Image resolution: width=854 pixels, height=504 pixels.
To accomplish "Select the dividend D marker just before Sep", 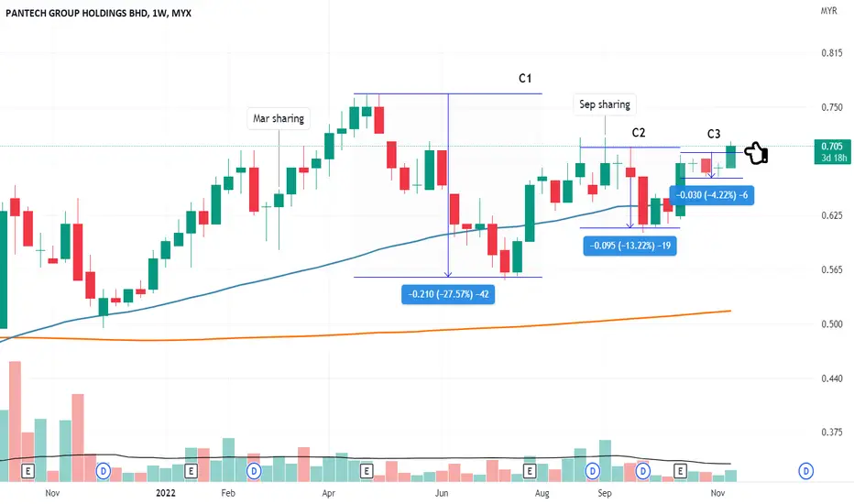I will [x=593, y=471].
